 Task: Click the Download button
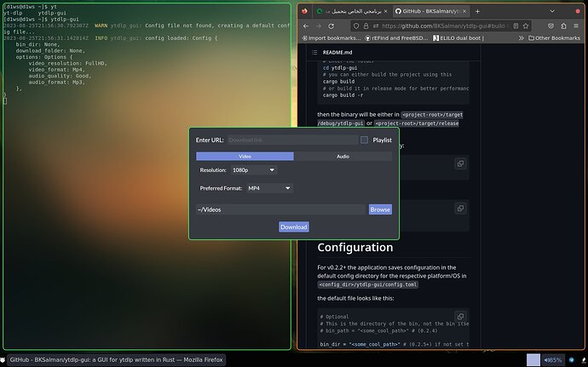(x=294, y=227)
